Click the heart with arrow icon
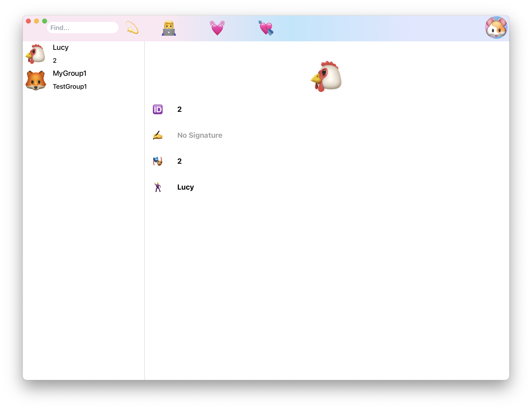Screen dimensions: 532x410 (x=266, y=28)
